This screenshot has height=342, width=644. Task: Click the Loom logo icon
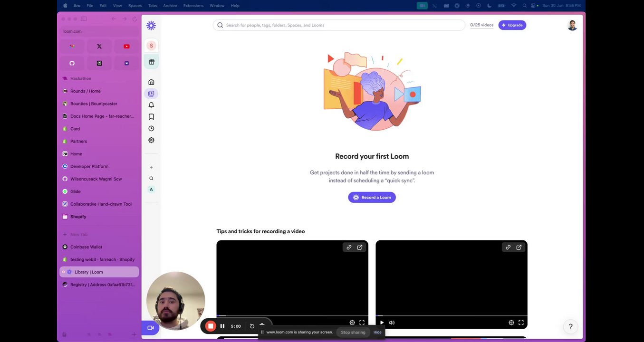coord(151,25)
